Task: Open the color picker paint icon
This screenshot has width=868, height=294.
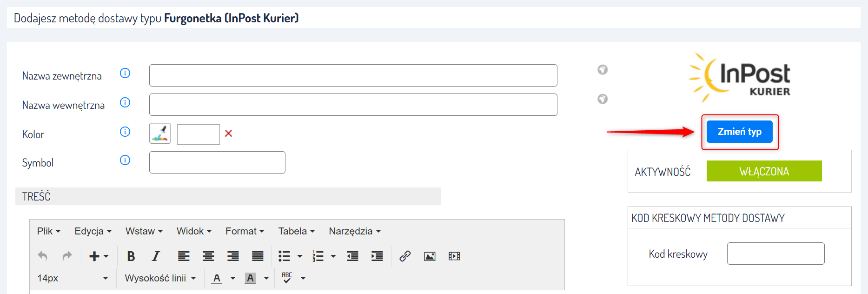Action: (160, 134)
